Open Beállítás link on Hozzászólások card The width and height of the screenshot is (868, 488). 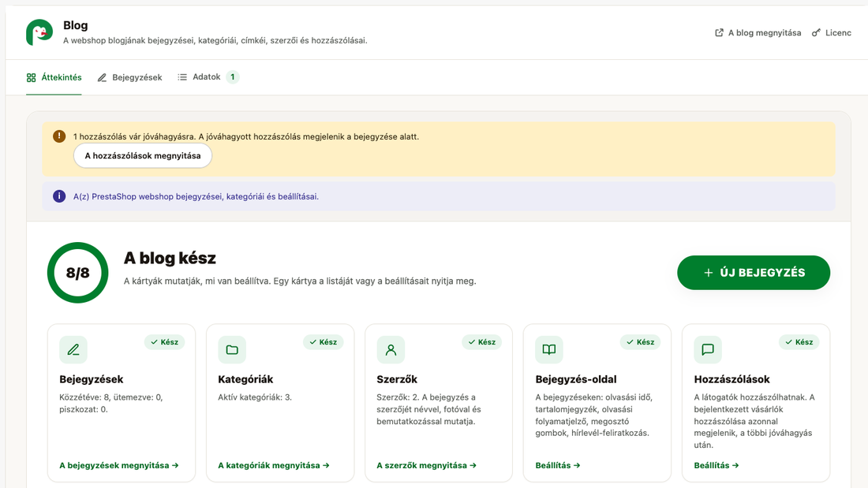tap(716, 465)
